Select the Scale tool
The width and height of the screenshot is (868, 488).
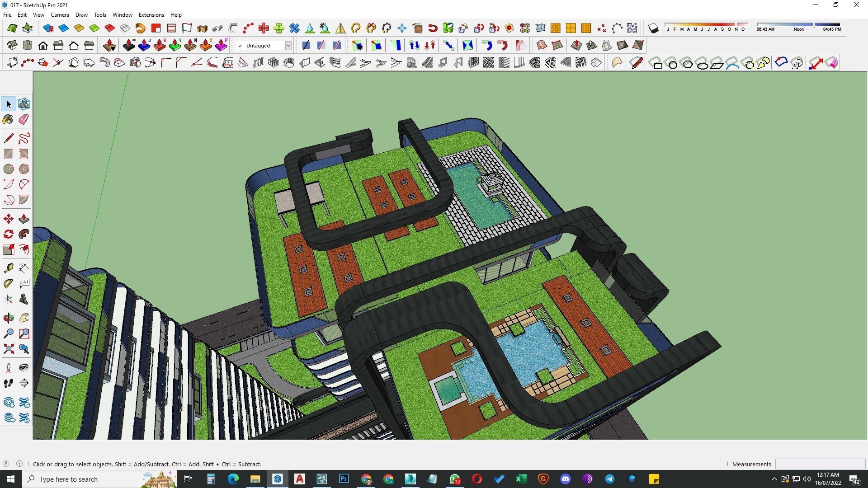click(x=9, y=249)
